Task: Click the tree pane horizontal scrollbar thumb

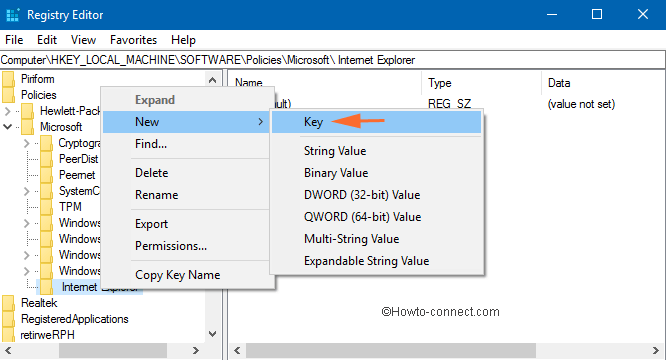Action: pyautogui.click(x=113, y=351)
